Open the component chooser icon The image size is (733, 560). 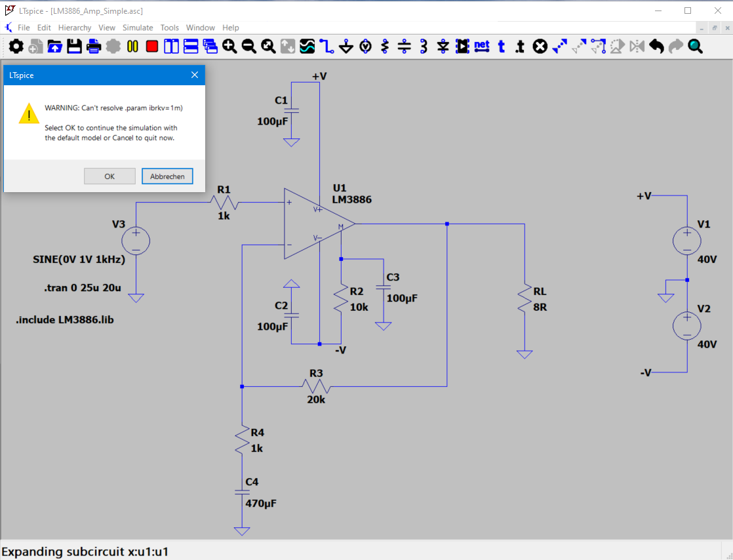click(462, 47)
